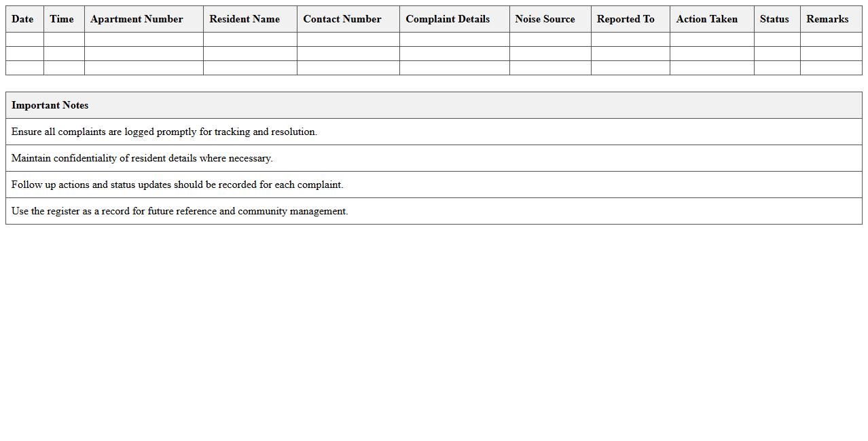Select the Status column header
868x441 pixels.
pos(774,19)
